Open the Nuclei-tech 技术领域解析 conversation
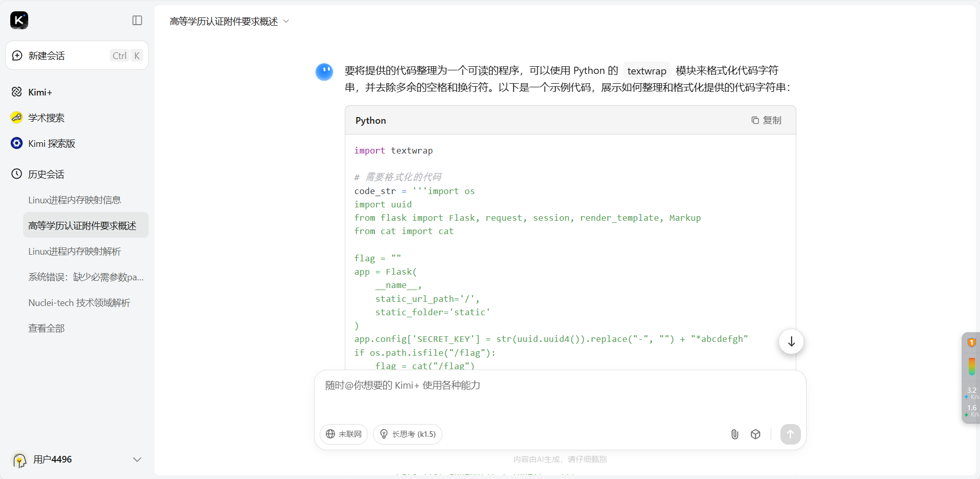Screen dimensions: 980x479 (x=79, y=302)
